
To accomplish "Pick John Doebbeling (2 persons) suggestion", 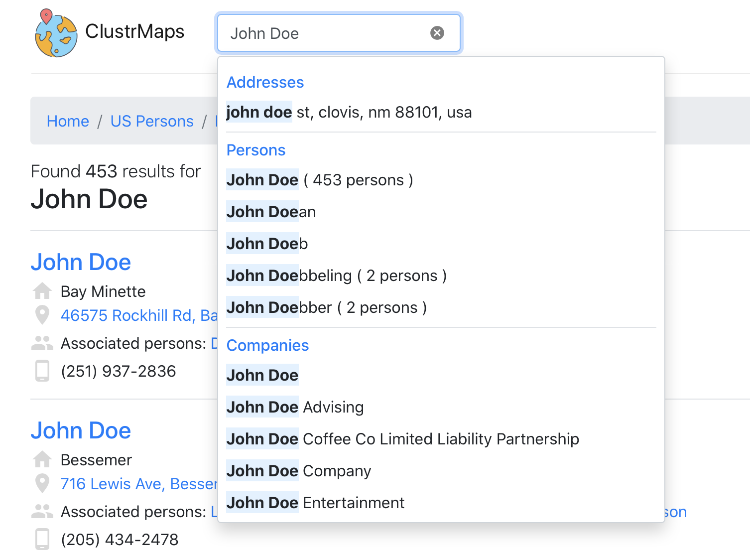I will (336, 276).
